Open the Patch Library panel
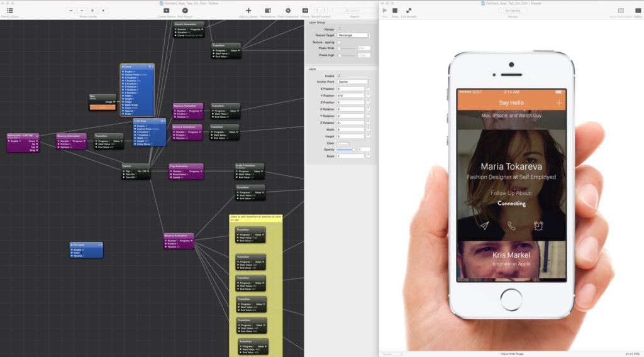Viewport: 644px width, 357px height. 9,11
